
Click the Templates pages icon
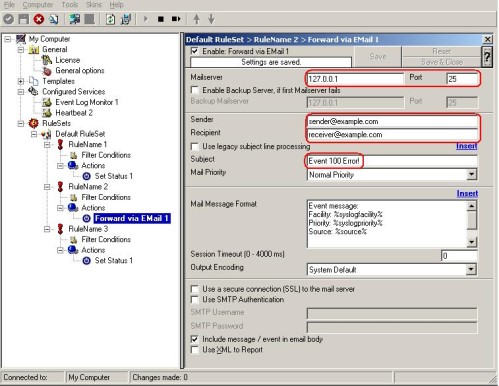pos(34,81)
